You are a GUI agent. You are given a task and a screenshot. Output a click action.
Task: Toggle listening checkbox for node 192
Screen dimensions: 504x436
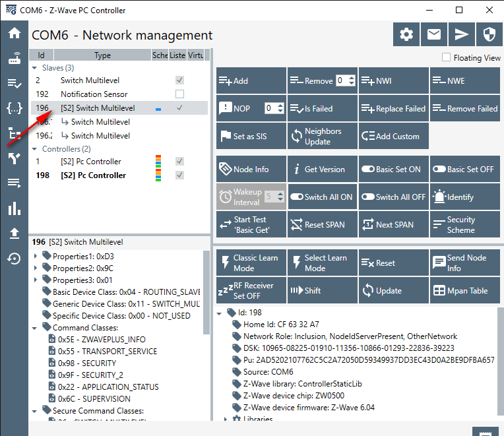pyautogui.click(x=179, y=94)
